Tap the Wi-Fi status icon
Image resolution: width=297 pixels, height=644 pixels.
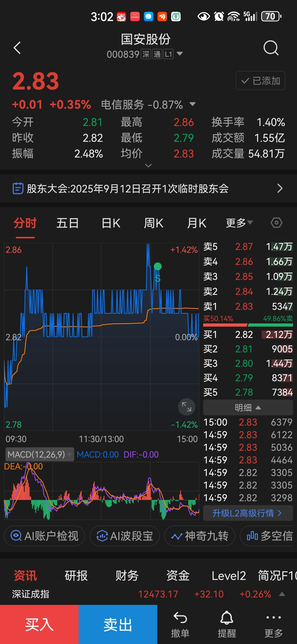click(233, 17)
